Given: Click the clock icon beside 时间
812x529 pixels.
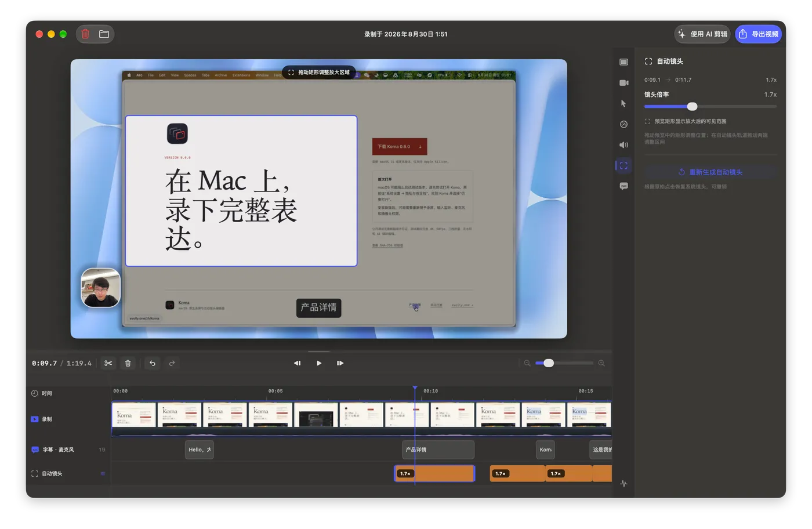Looking at the screenshot, I should pos(35,393).
